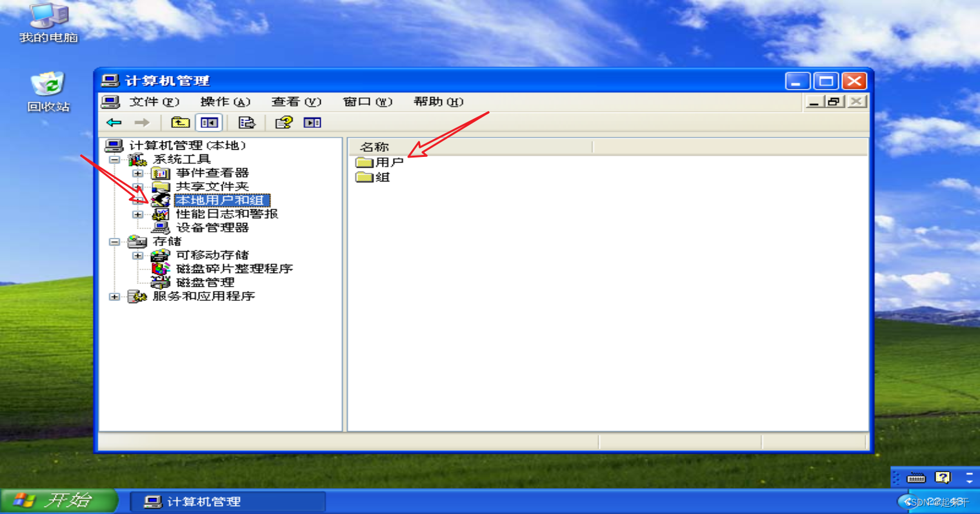This screenshot has width=980, height=514.
Task: Open the 查看(V) menu
Action: click(296, 102)
